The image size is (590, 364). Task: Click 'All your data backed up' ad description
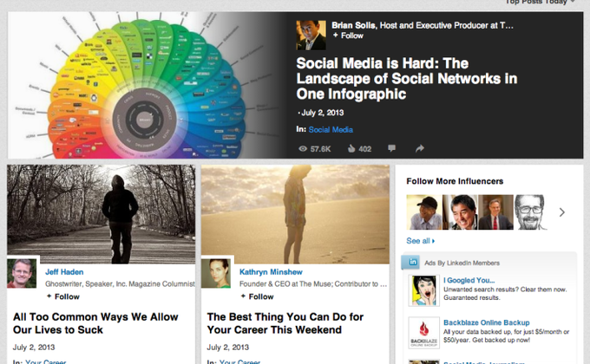pyautogui.click(x=506, y=335)
